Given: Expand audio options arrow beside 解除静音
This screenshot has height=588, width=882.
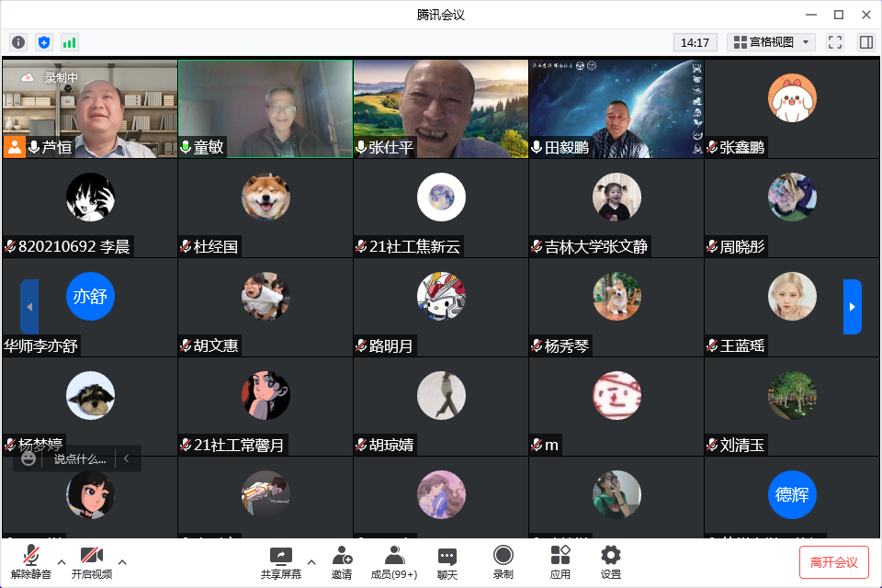Looking at the screenshot, I should coord(62,561).
